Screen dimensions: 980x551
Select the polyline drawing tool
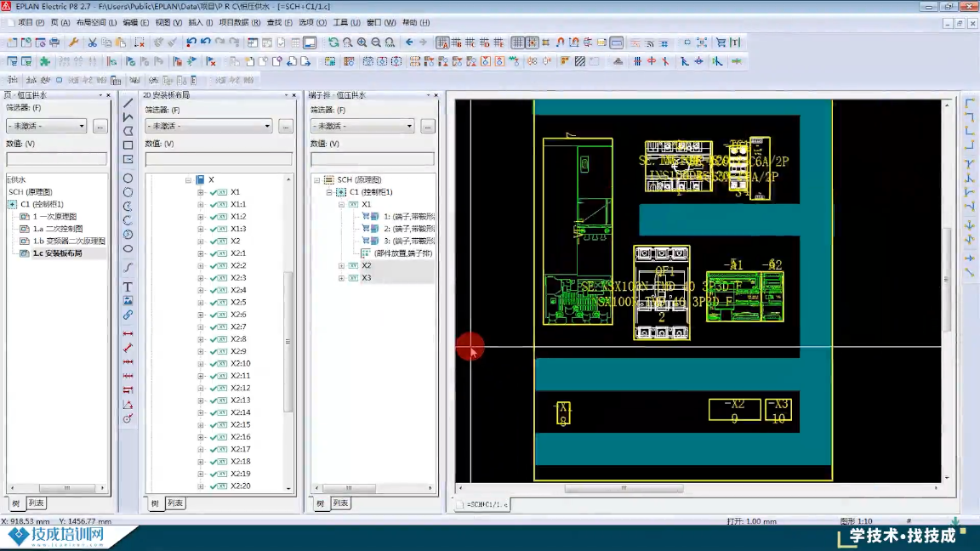tap(128, 116)
